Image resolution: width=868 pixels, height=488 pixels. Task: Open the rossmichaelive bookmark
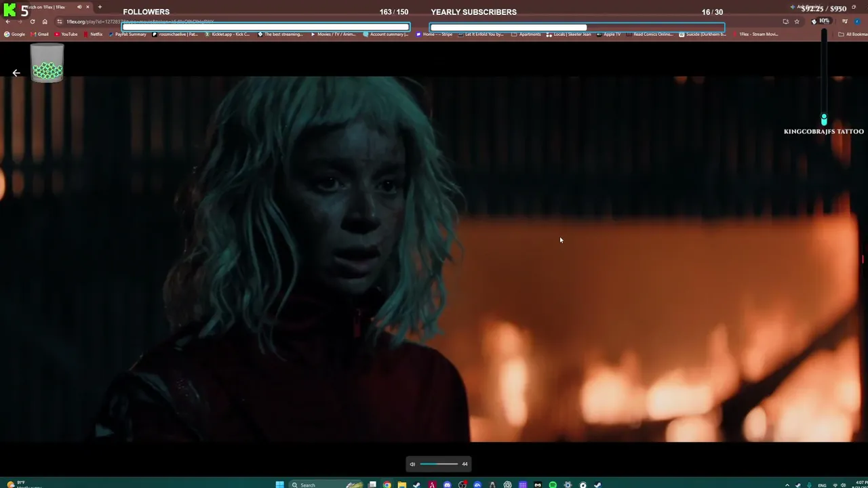175,34
